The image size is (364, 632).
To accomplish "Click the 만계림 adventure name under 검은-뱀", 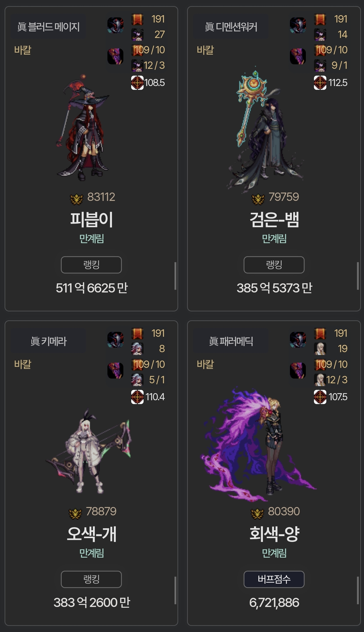I will pyautogui.click(x=274, y=239).
